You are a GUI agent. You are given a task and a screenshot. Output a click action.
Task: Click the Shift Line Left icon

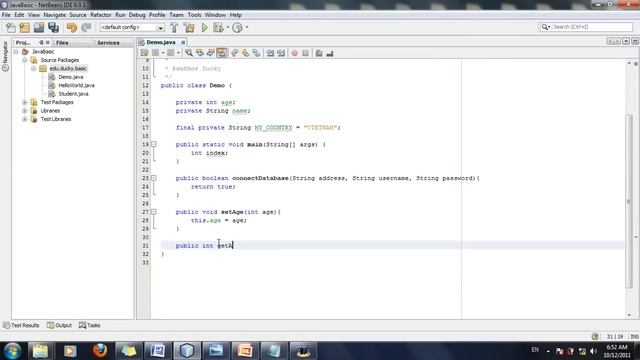tap(270, 53)
